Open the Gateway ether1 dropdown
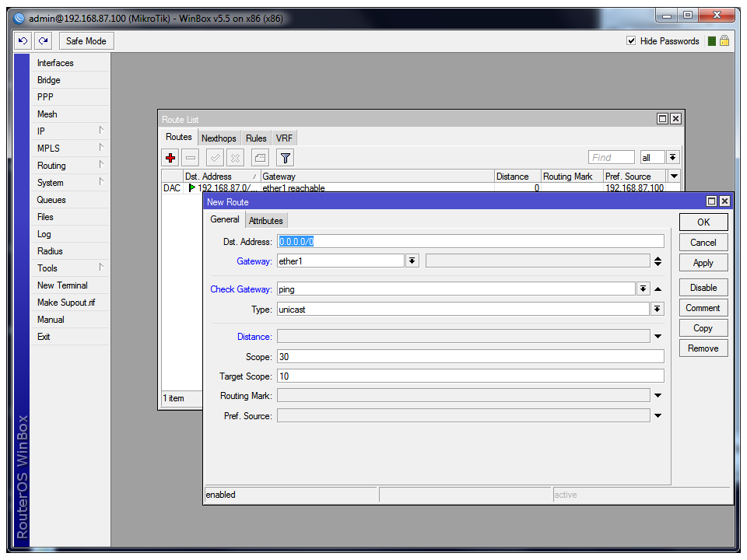This screenshot has height=560, width=747. coord(412,261)
